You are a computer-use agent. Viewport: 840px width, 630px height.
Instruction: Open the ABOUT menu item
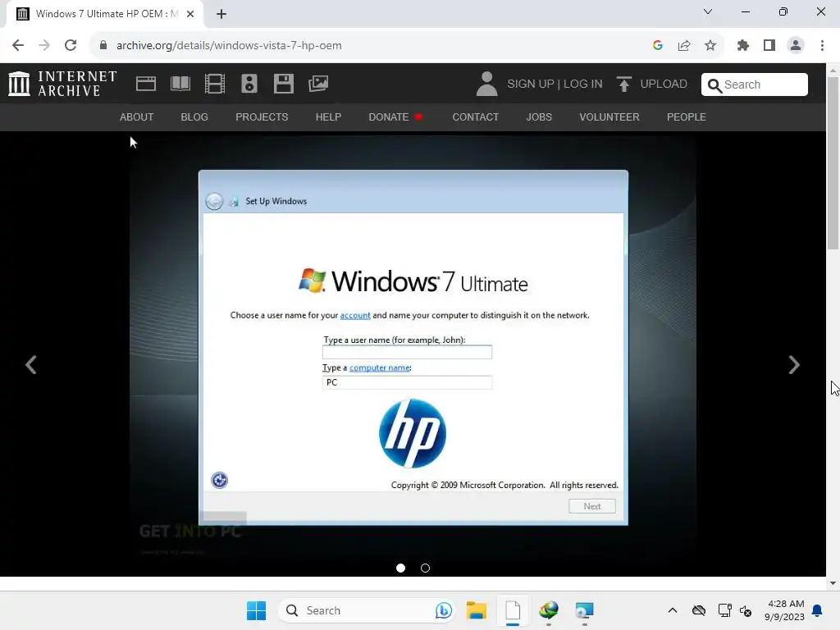137,116
